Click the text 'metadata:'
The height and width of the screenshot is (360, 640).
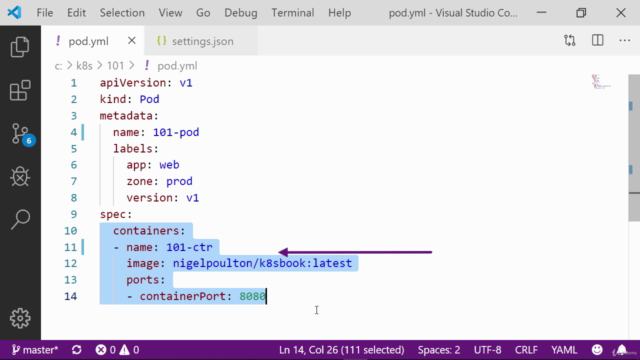[129, 116]
